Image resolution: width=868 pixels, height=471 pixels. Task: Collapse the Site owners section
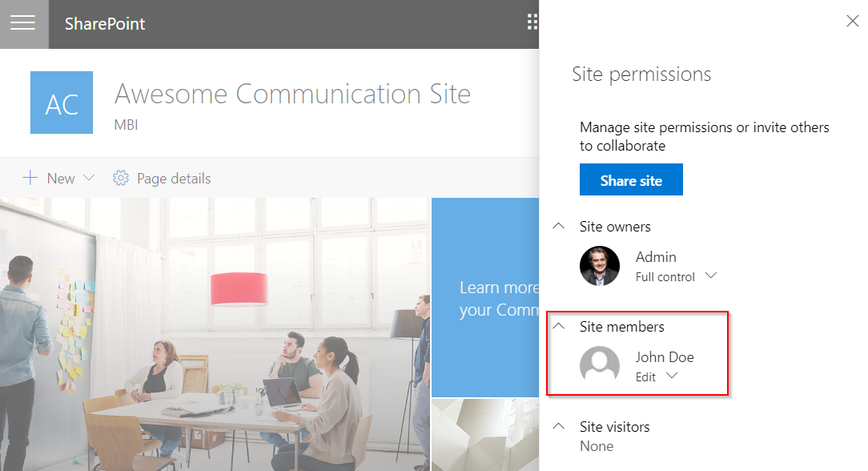coord(559,227)
